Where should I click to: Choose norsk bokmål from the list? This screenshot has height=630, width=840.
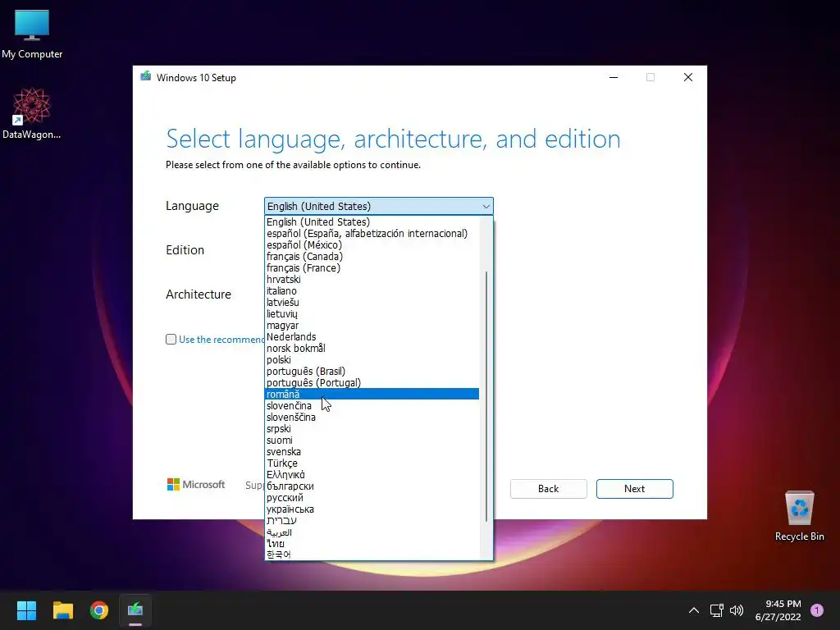pos(372,348)
